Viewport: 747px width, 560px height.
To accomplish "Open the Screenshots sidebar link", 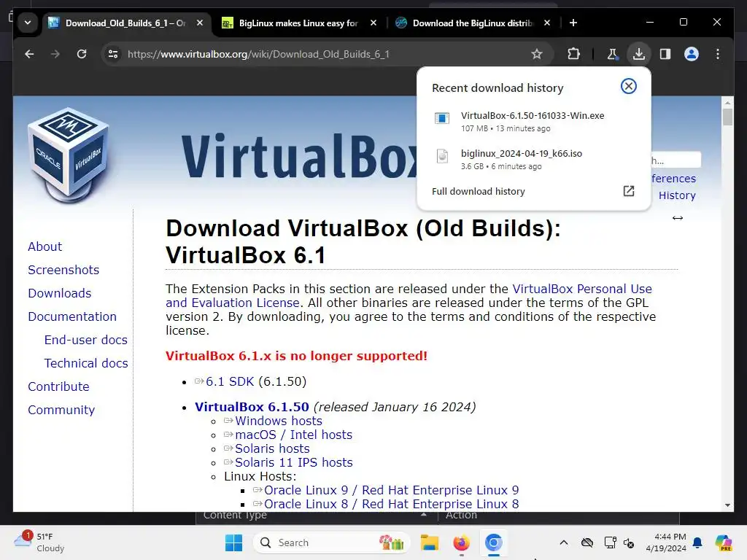I will [x=63, y=270].
